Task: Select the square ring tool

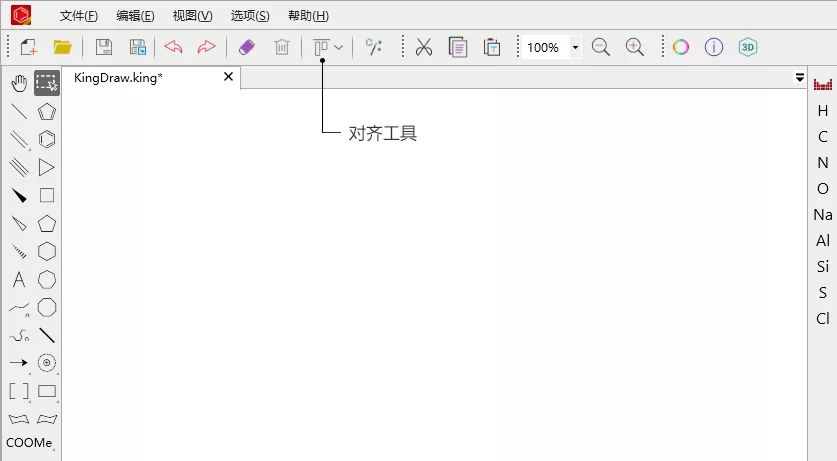Action: pos(47,195)
